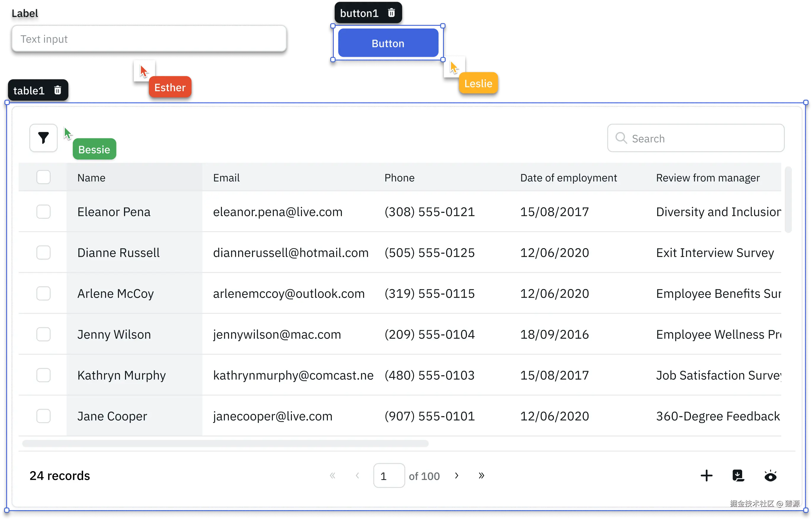Go to the last page double chevron
The height and width of the screenshot is (520, 812).
click(x=481, y=475)
